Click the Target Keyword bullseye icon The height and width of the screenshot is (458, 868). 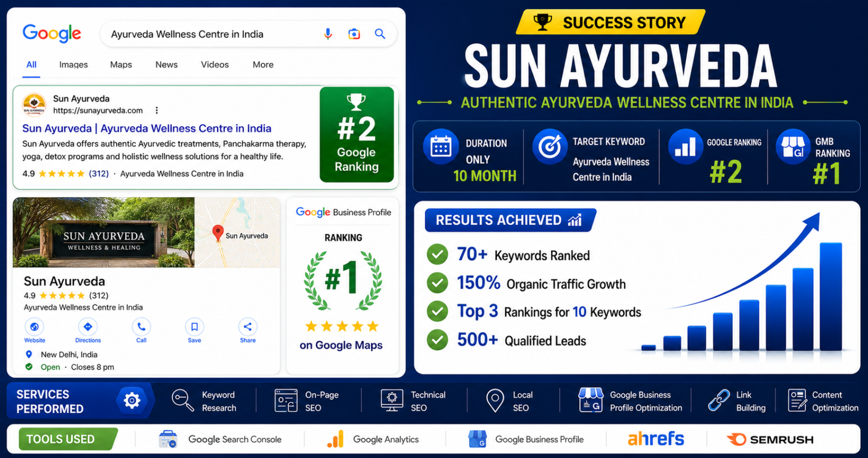point(550,146)
